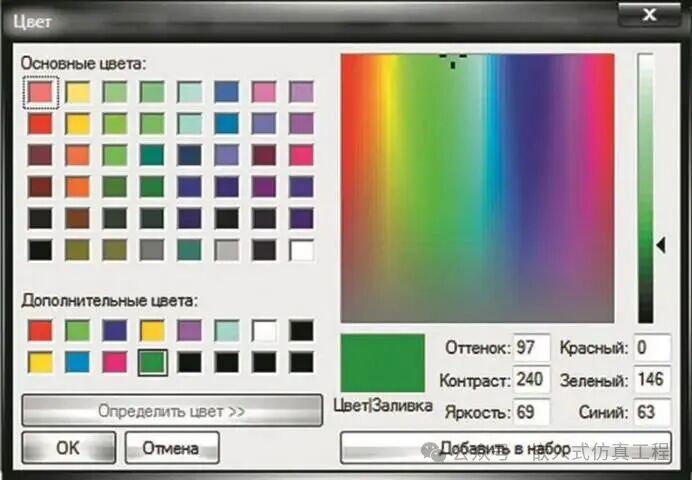Image resolution: width=692 pixels, height=480 pixels.
Task: Pick the maroon swatch starting third basic row
Action: [40, 155]
